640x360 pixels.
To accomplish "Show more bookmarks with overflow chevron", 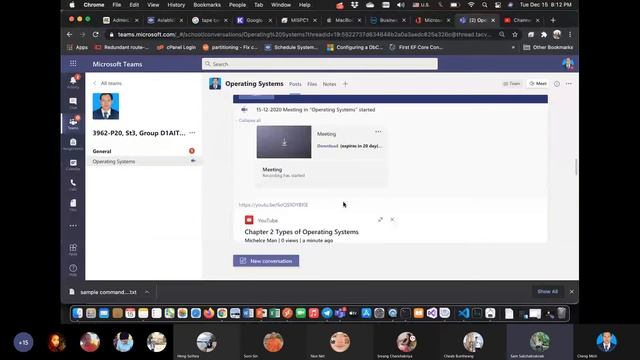I will 513,47.
